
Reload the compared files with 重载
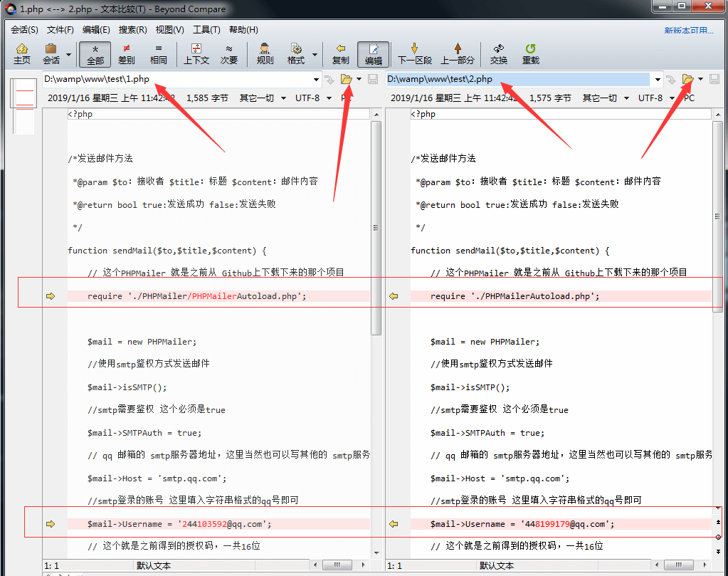(x=529, y=53)
